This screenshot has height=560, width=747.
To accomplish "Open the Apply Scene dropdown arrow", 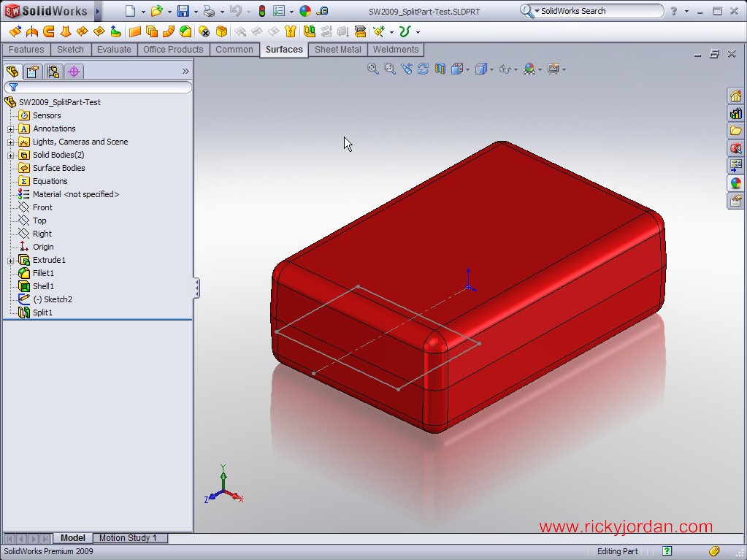I will coord(540,70).
